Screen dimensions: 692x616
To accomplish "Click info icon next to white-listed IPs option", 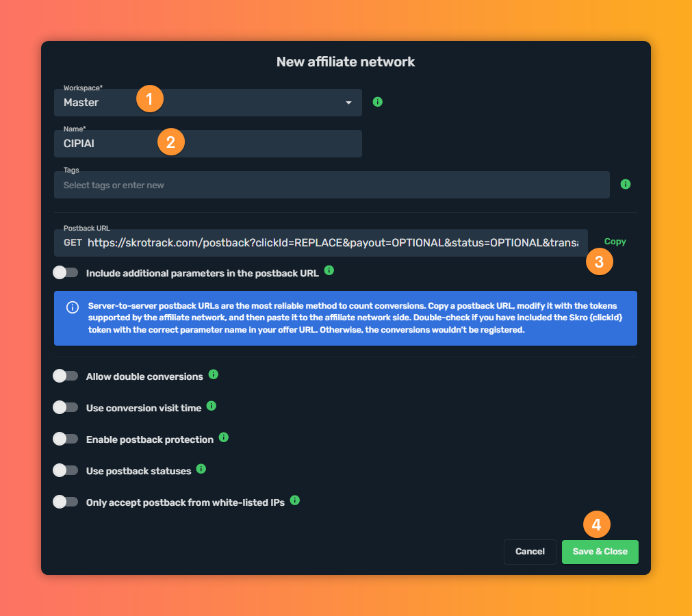I will coord(295,500).
